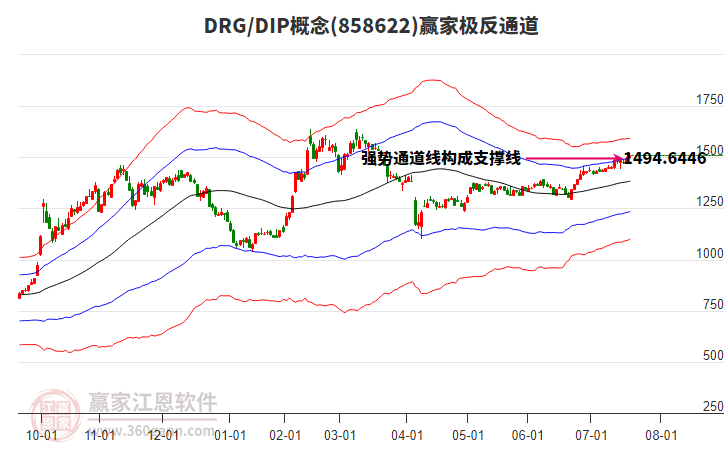726x450 pixels.
Task: Click the x-axis date 06-01
Action: click(527, 436)
